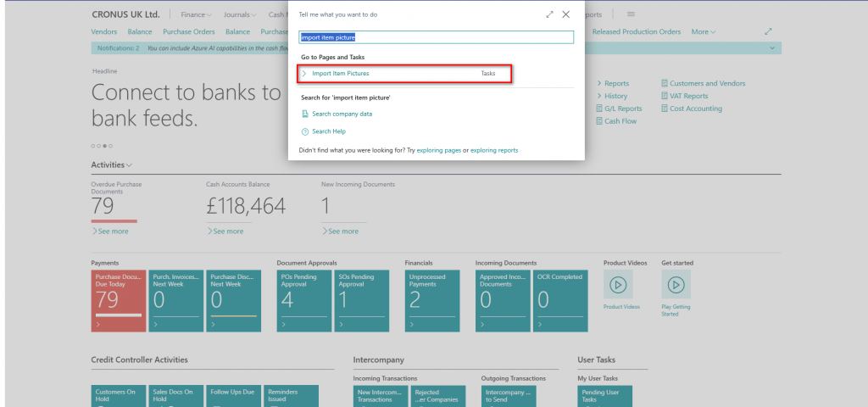This screenshot has height=407, width=868.
Task: Open the hamburger menu in navigation bar
Action: point(631,14)
